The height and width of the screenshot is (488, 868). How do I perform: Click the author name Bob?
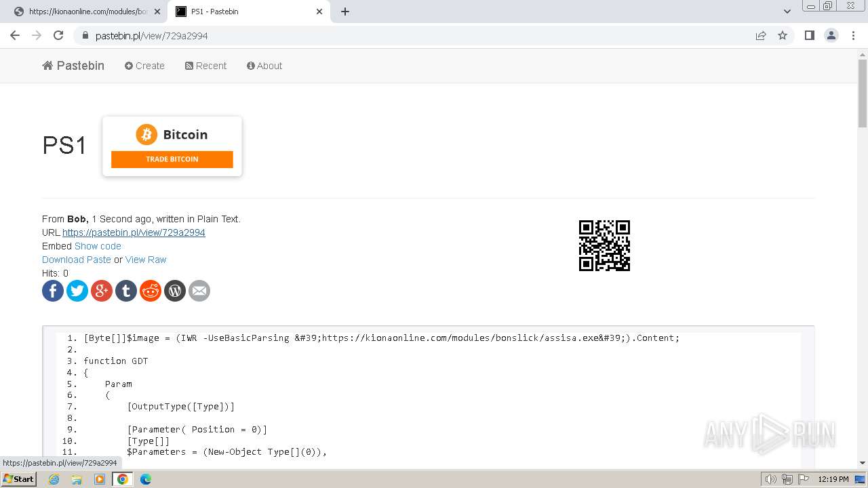click(77, 219)
